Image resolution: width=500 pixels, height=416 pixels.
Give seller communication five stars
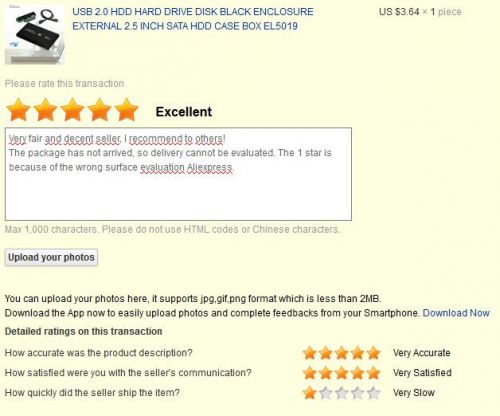click(x=374, y=373)
